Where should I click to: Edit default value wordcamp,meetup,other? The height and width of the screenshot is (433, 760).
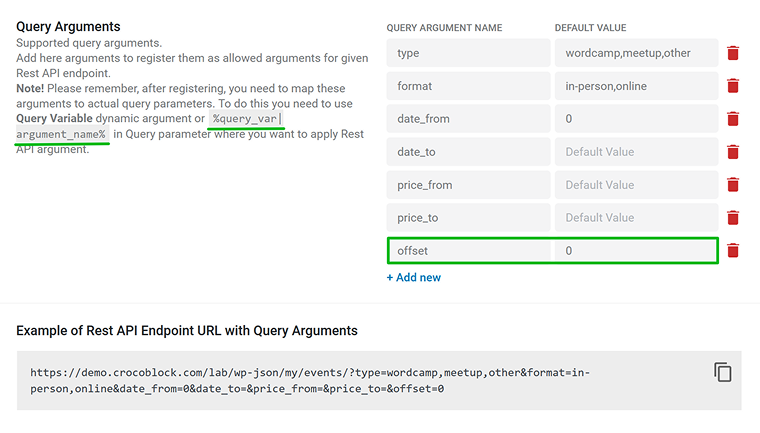(x=636, y=53)
